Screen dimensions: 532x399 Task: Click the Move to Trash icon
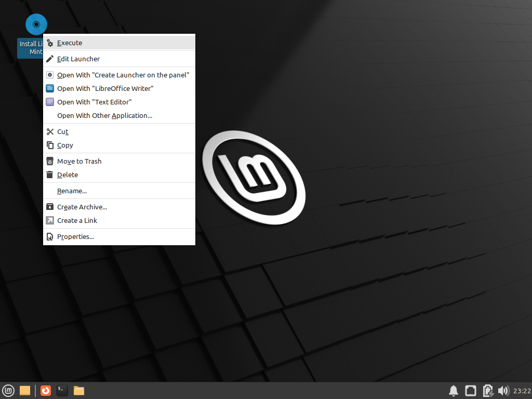50,161
